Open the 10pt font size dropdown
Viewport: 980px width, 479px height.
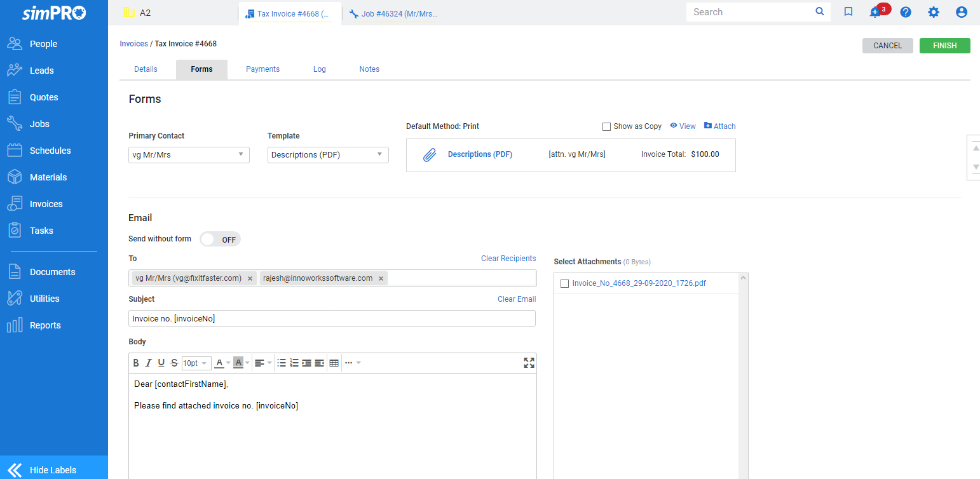(196, 363)
